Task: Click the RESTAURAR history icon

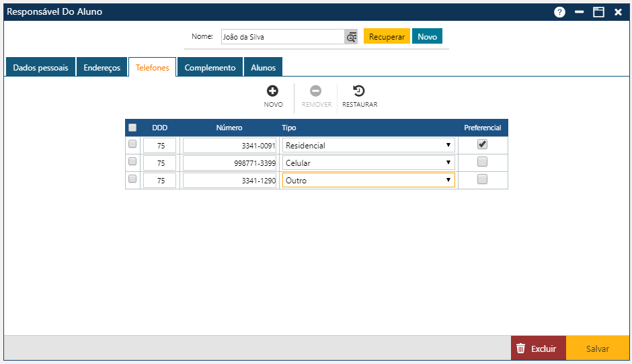Action: pyautogui.click(x=359, y=91)
